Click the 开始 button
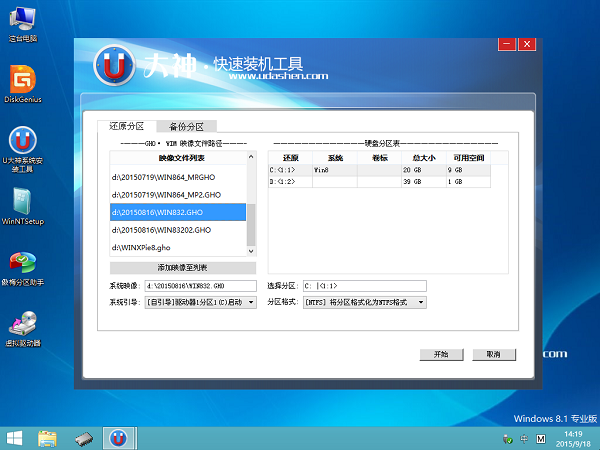The width and height of the screenshot is (600, 450). click(441, 354)
